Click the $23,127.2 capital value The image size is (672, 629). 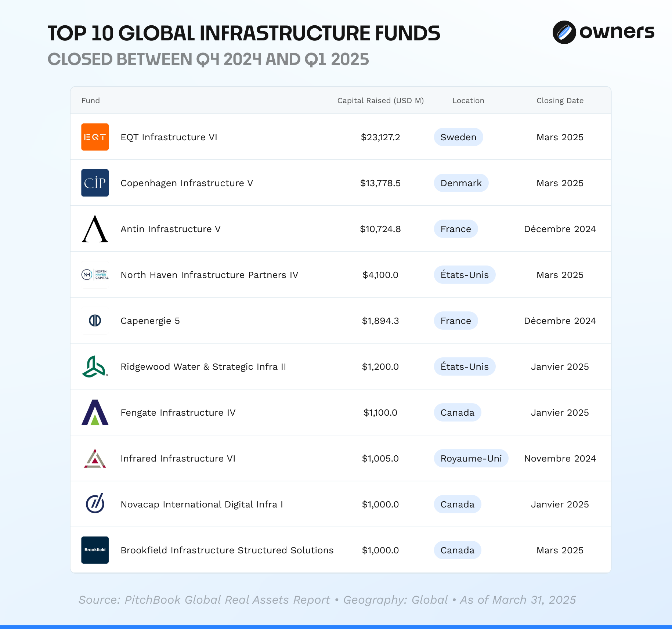[x=380, y=137]
